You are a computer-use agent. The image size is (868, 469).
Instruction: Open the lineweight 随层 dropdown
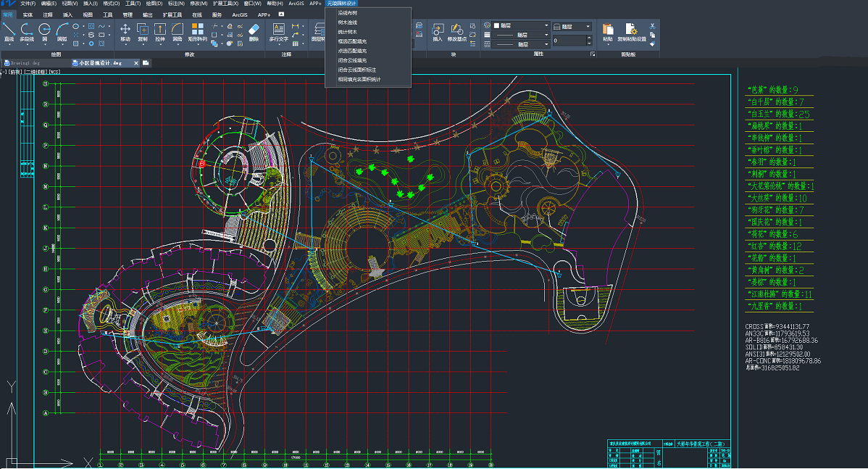pos(522,44)
